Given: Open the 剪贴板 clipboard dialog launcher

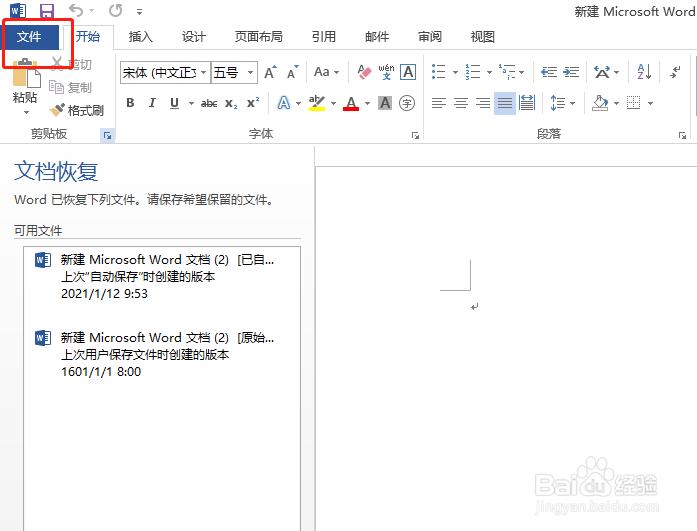Looking at the screenshot, I should (x=108, y=136).
